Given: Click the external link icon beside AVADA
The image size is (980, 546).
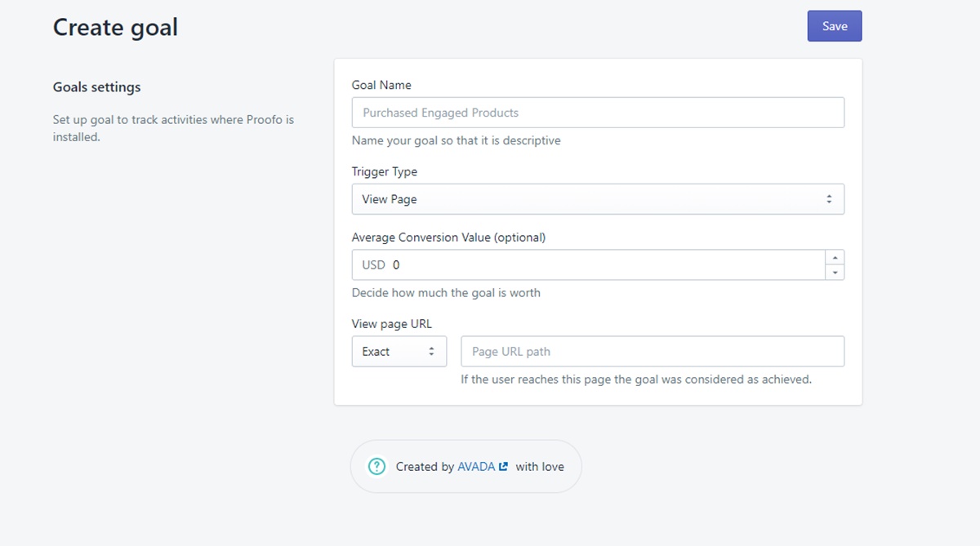Looking at the screenshot, I should (503, 467).
